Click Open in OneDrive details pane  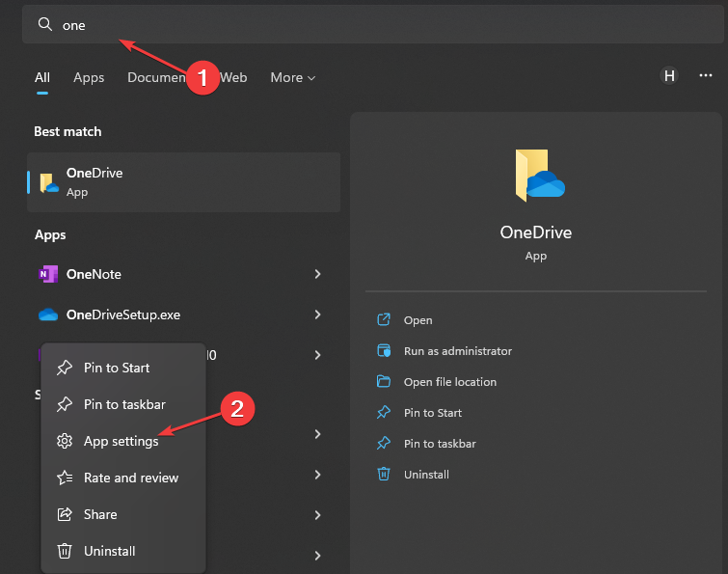tap(418, 320)
